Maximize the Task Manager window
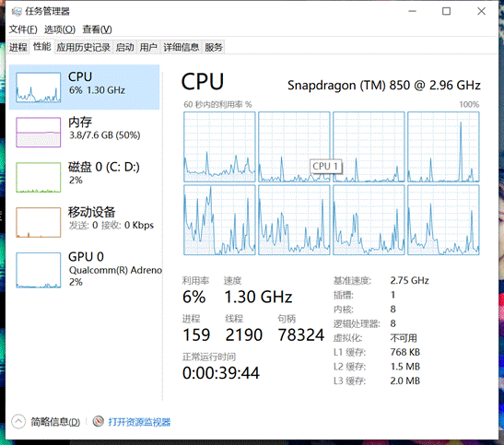 (x=446, y=12)
